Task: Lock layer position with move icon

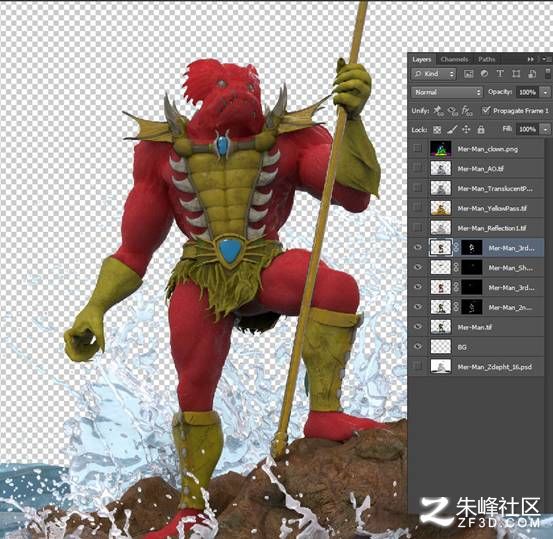Action: pos(466,129)
